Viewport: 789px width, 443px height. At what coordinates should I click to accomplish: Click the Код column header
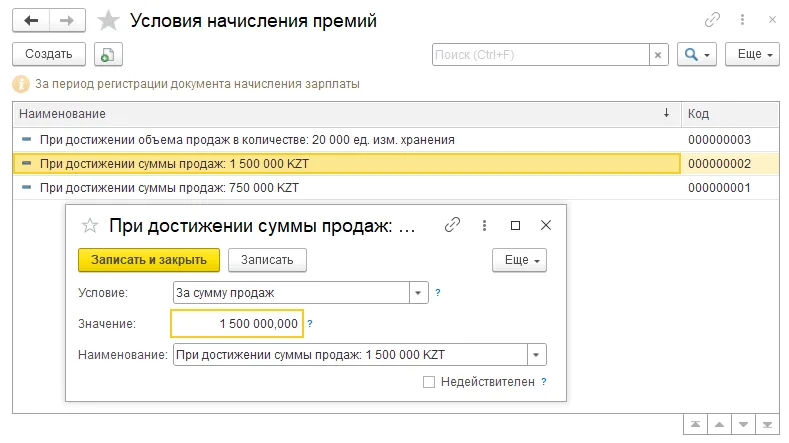(x=730, y=114)
